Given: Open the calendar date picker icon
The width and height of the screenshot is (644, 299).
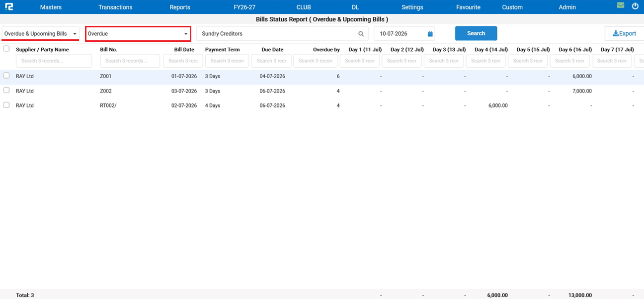Looking at the screenshot, I should click(x=430, y=34).
